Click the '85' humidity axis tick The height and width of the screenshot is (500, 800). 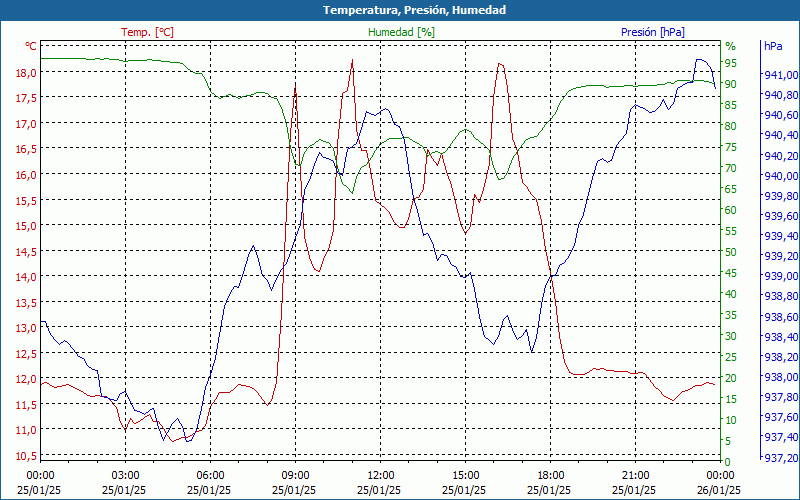tap(731, 105)
